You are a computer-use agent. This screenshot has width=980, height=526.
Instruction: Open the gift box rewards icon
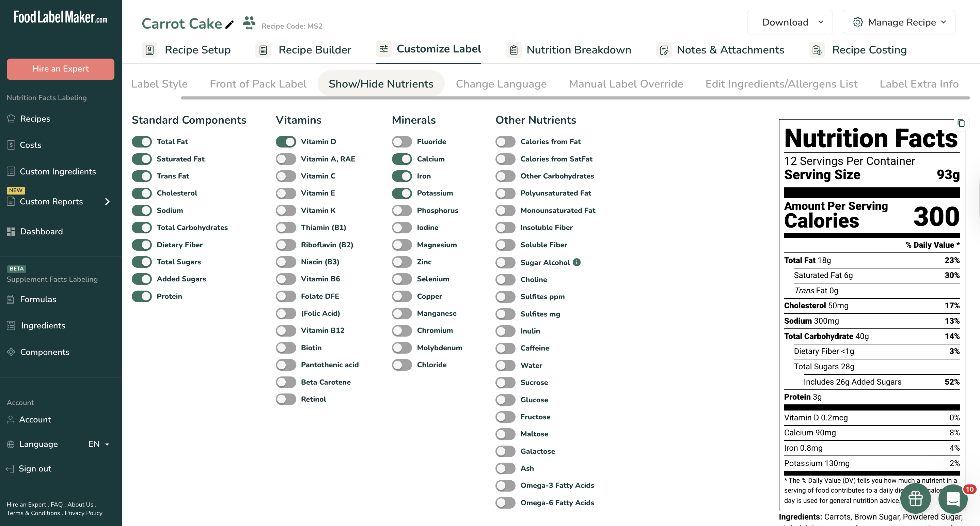pyautogui.click(x=915, y=498)
